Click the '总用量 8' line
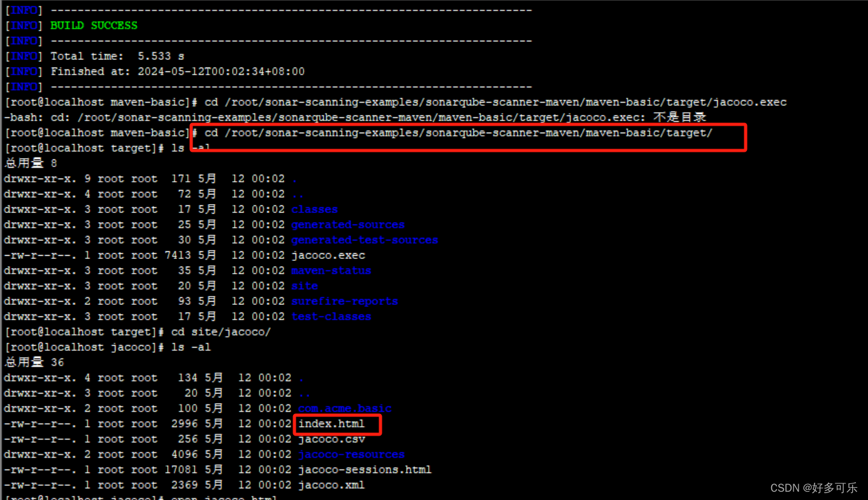The width and height of the screenshot is (868, 500). 31,163
